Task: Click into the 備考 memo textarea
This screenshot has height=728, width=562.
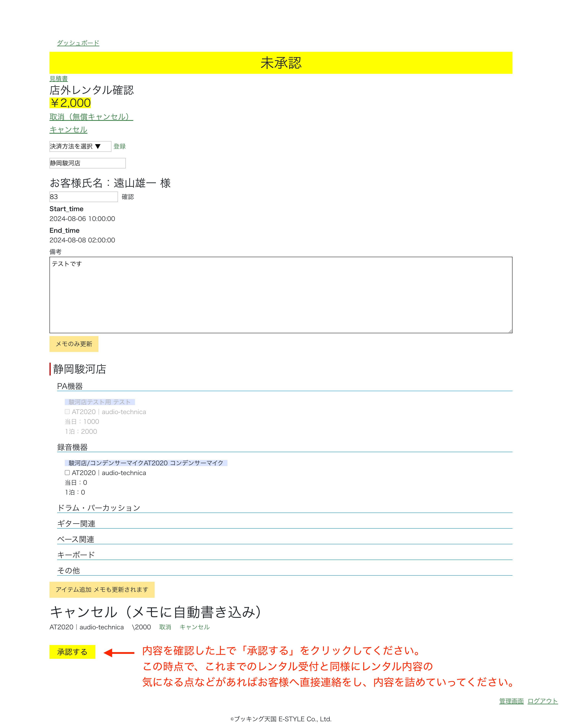Action: (281, 295)
